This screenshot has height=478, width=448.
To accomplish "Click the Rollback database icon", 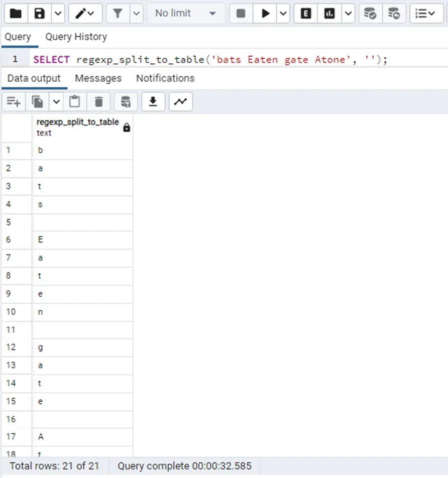I will click(394, 14).
